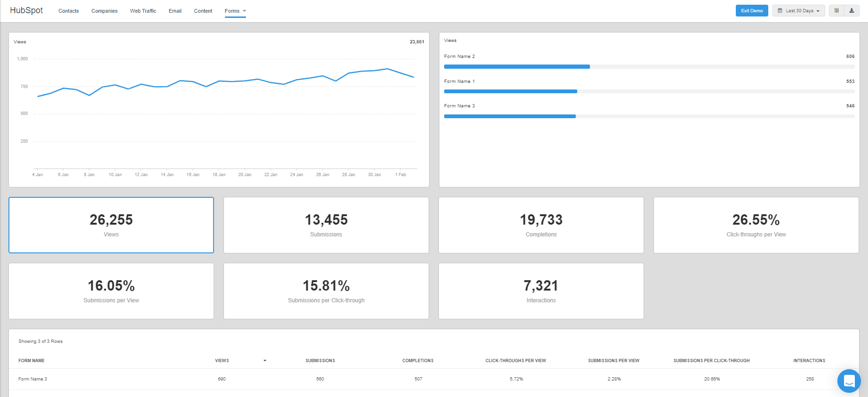Open the Last 30 Days dropdown
Image resolution: width=868 pixels, height=397 pixels.
(799, 11)
